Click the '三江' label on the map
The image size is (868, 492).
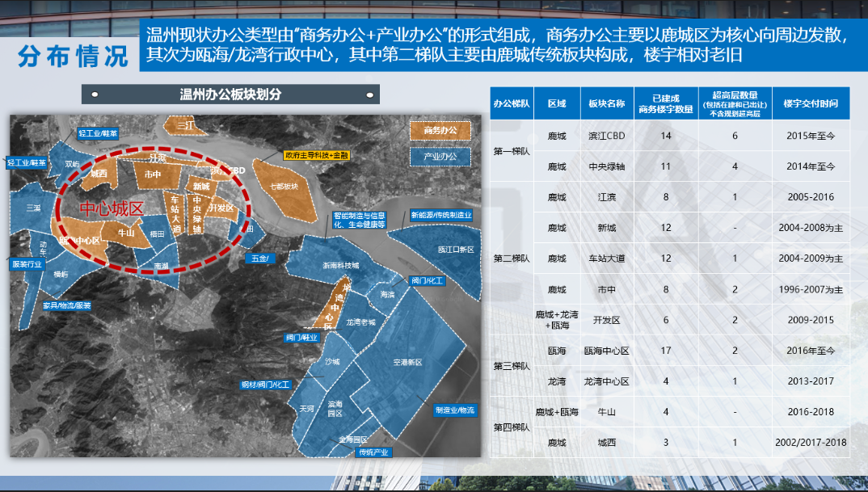click(185, 126)
